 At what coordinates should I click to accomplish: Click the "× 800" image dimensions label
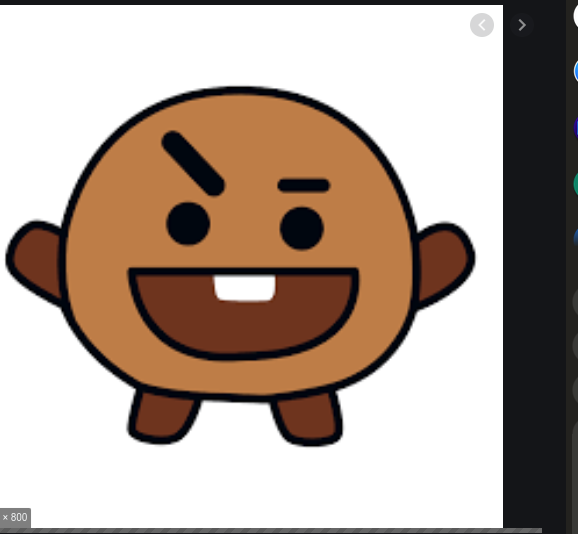[x=15, y=517]
